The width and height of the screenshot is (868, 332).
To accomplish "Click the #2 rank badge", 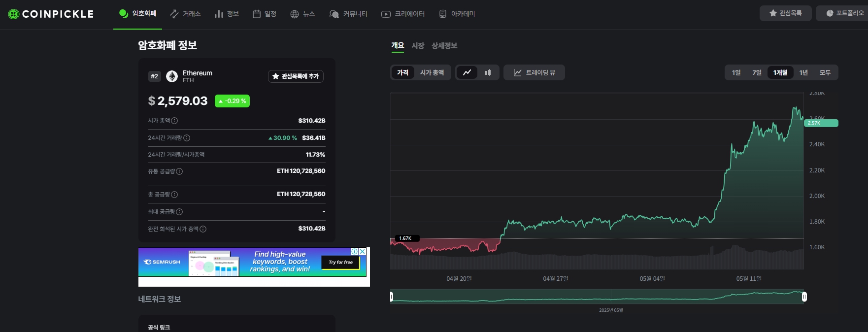I will pyautogui.click(x=155, y=76).
